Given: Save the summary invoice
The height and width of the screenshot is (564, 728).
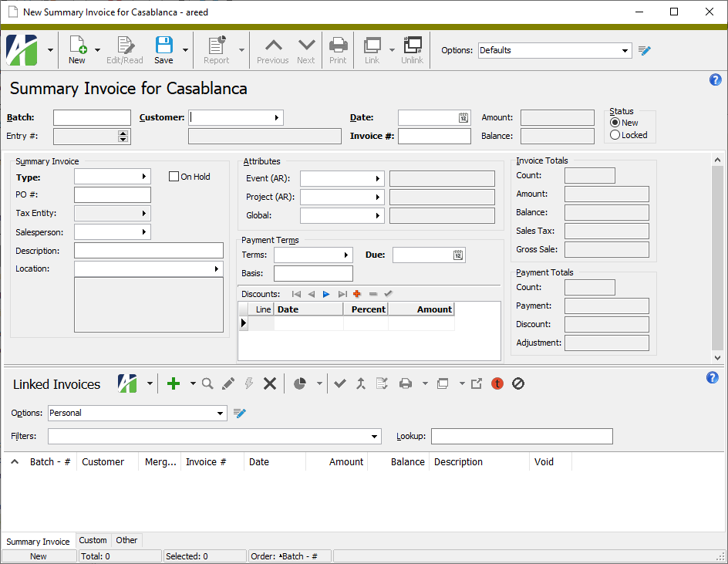Looking at the screenshot, I should [x=163, y=49].
